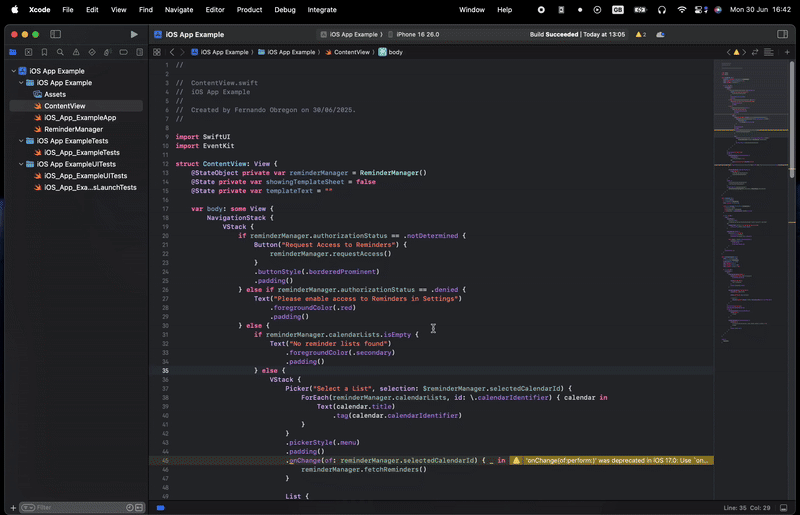Toggle the inspector panel on the right
This screenshot has width=800, height=515.
pyautogui.click(x=782, y=34)
